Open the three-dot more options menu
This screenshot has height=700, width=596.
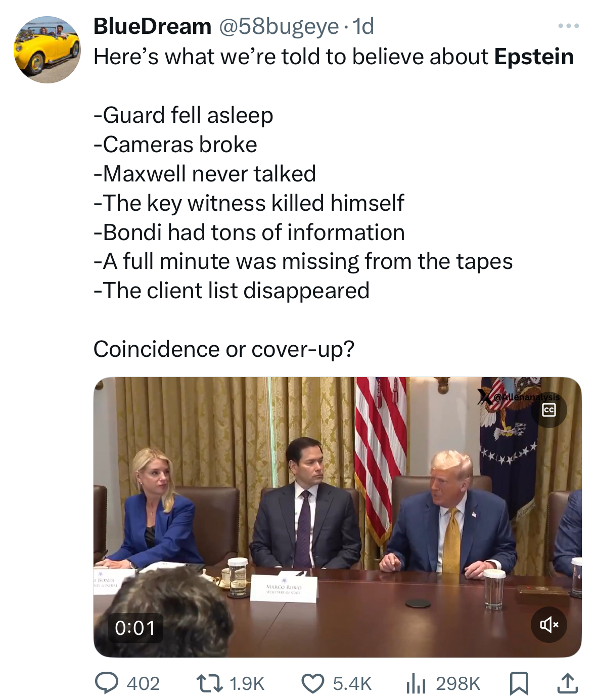[x=569, y=26]
